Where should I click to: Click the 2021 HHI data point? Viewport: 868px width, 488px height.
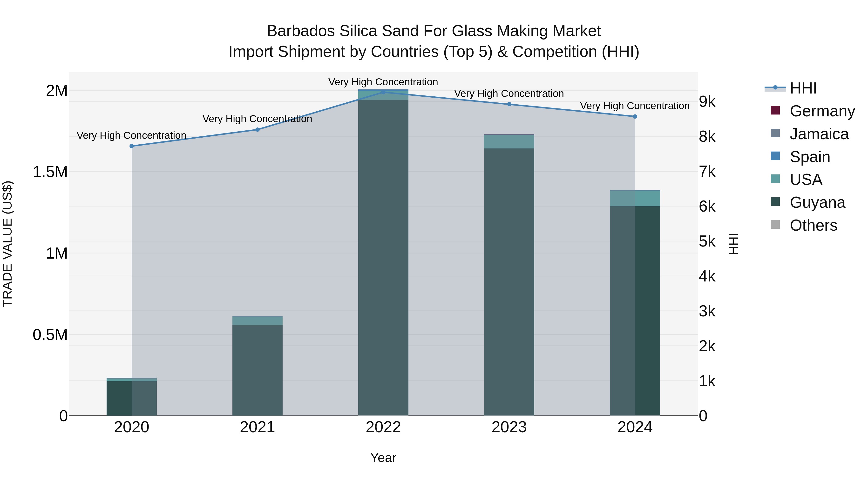click(x=258, y=130)
